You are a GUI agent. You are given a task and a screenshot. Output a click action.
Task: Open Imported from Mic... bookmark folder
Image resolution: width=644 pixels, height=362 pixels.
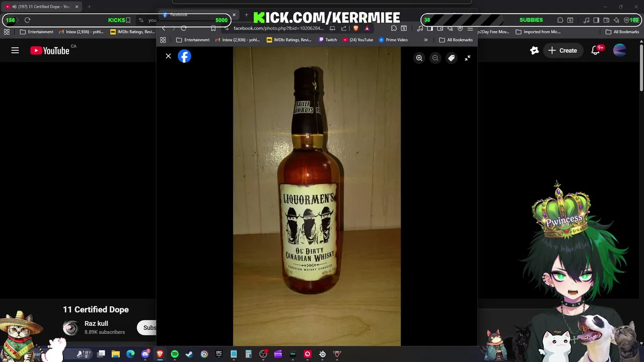[x=538, y=32]
